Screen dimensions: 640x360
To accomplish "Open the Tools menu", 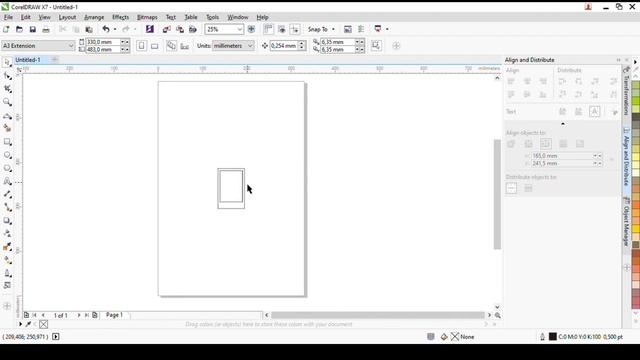I will click(x=212, y=17).
